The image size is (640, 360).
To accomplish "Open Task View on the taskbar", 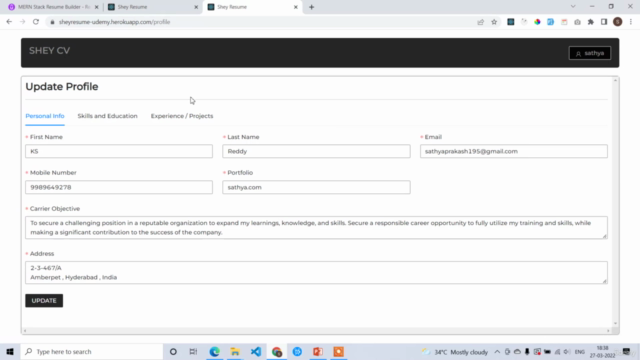I will pyautogui.click(x=193, y=351).
